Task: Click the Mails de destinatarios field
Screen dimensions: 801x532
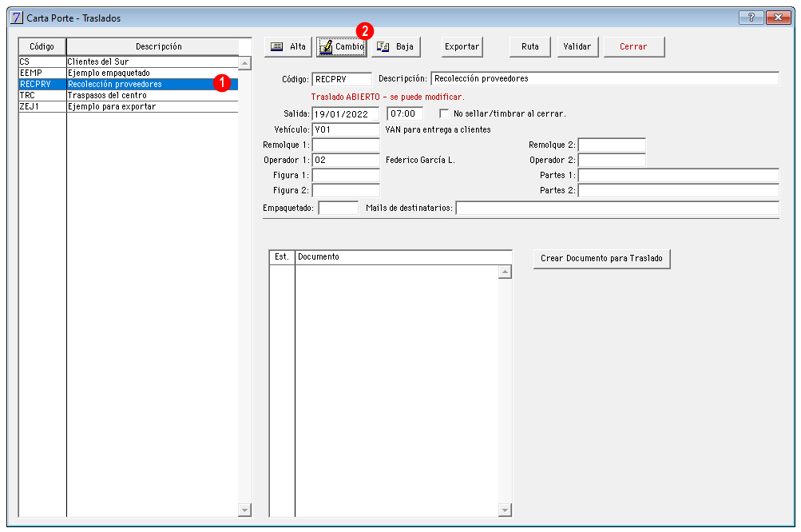Action: point(617,208)
